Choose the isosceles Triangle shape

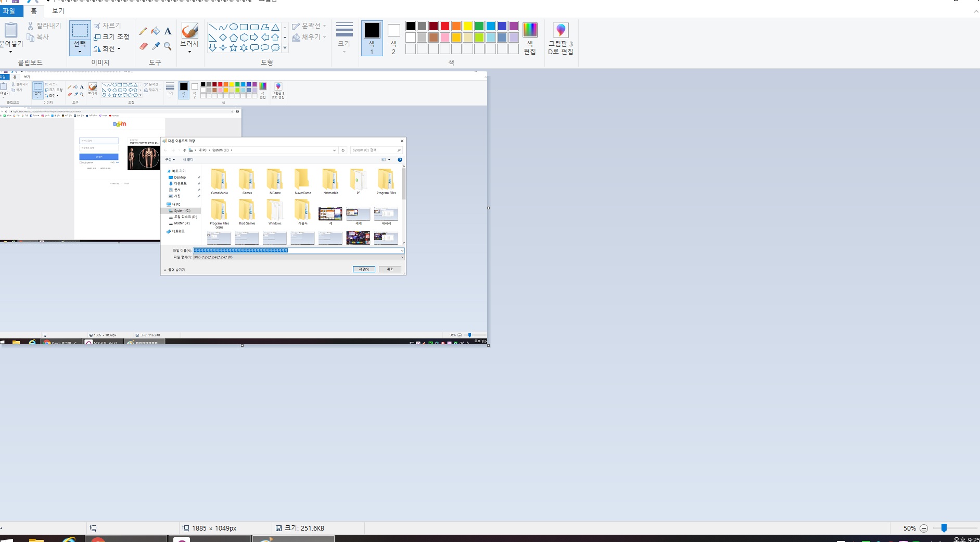coord(275,27)
